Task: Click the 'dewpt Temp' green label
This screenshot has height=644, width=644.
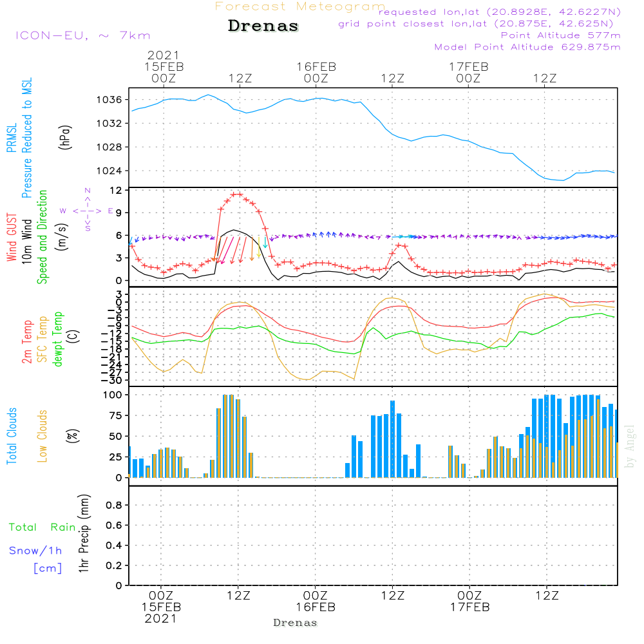Action: [57, 339]
